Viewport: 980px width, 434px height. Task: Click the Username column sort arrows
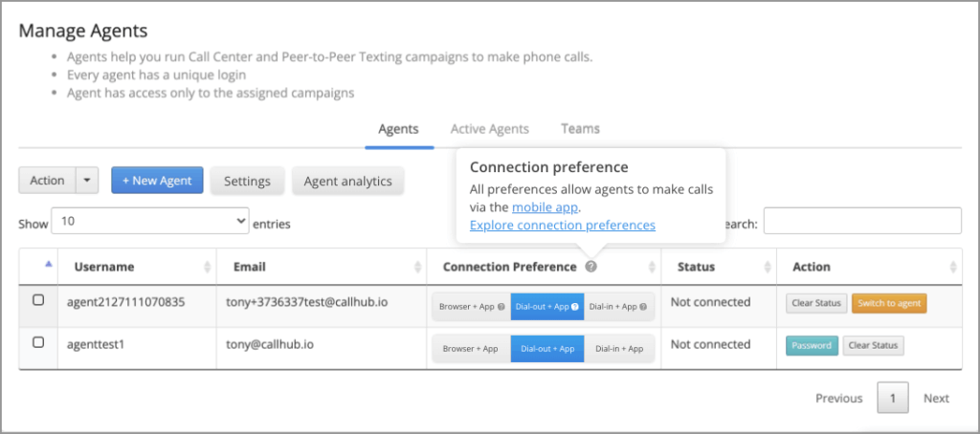(208, 267)
